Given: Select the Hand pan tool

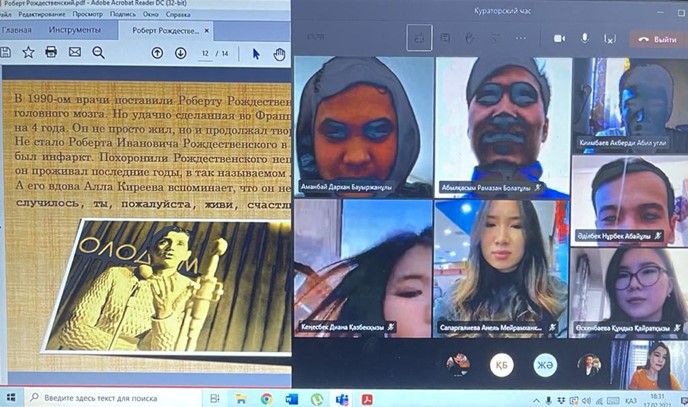Looking at the screenshot, I should [279, 53].
